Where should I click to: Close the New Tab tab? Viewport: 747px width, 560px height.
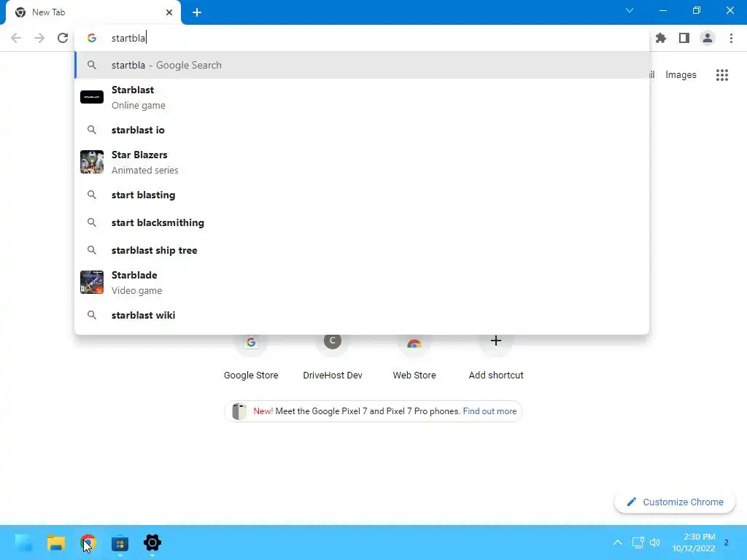pyautogui.click(x=169, y=12)
